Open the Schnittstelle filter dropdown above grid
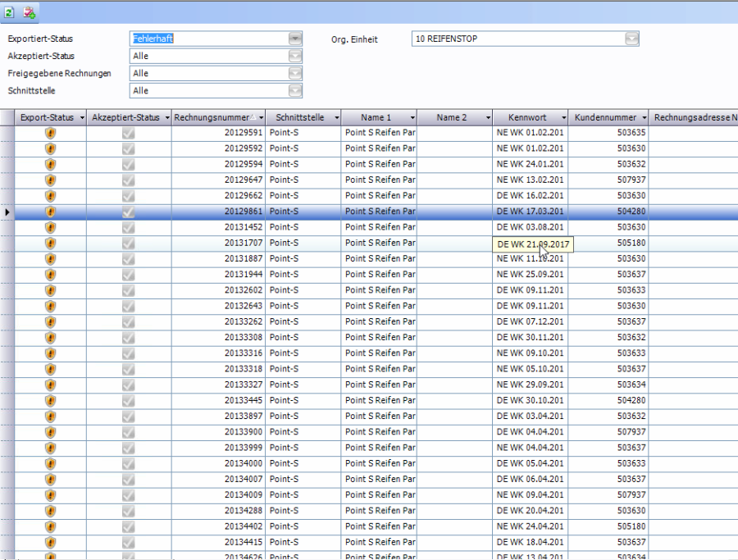This screenshot has height=560, width=738. click(295, 91)
